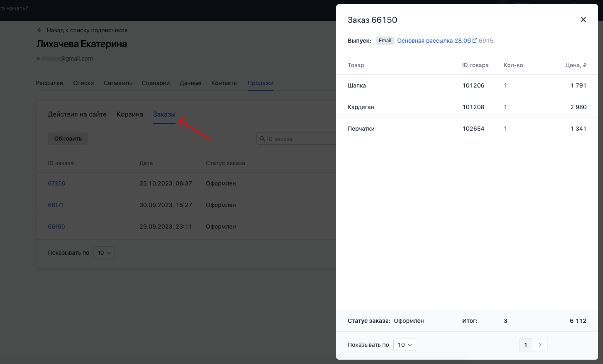Select page 1 in pagination
This screenshot has width=603, height=364.
(x=525, y=345)
